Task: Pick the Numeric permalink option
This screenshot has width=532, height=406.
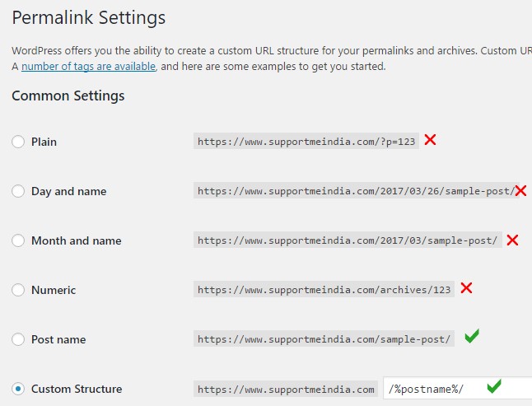Action: point(18,290)
